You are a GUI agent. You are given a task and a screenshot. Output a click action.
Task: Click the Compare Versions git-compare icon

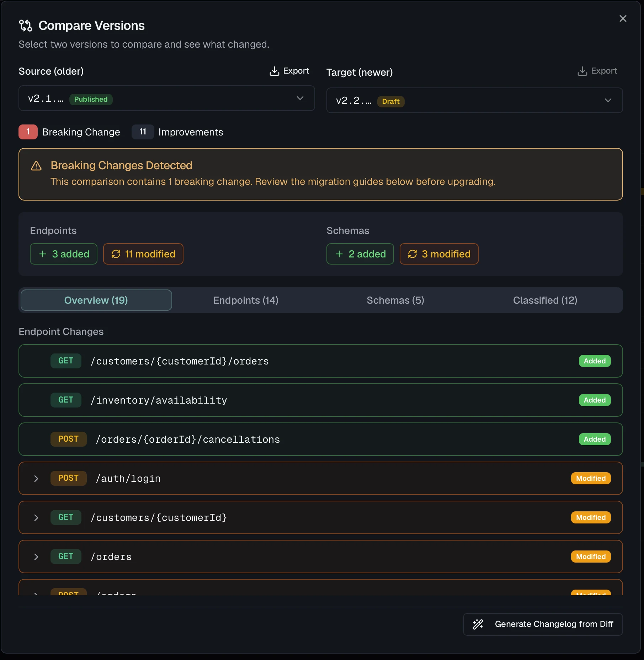26,26
